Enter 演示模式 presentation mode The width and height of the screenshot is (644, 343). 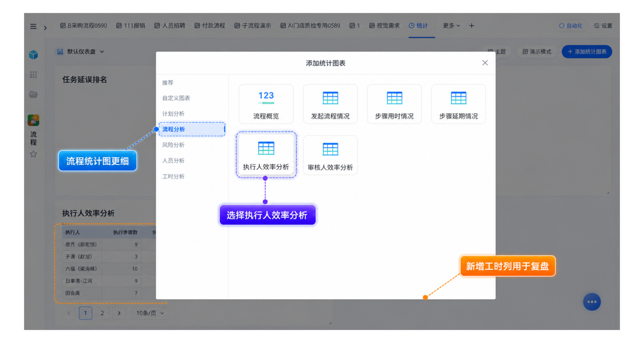pyautogui.click(x=537, y=52)
